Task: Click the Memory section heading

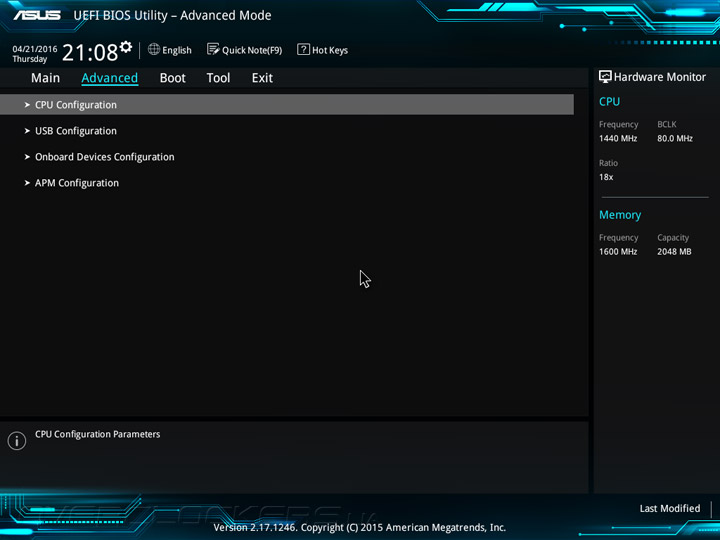Action: pyautogui.click(x=620, y=215)
